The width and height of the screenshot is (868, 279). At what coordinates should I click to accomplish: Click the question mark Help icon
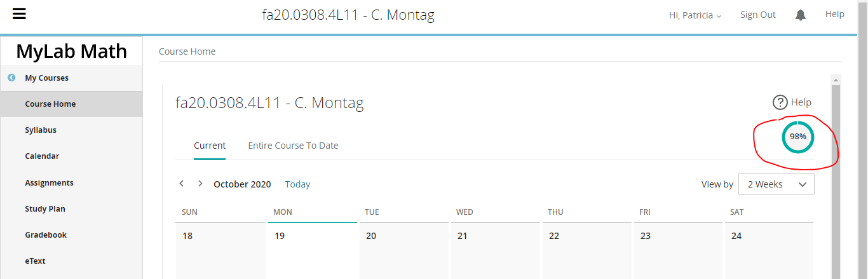(780, 102)
